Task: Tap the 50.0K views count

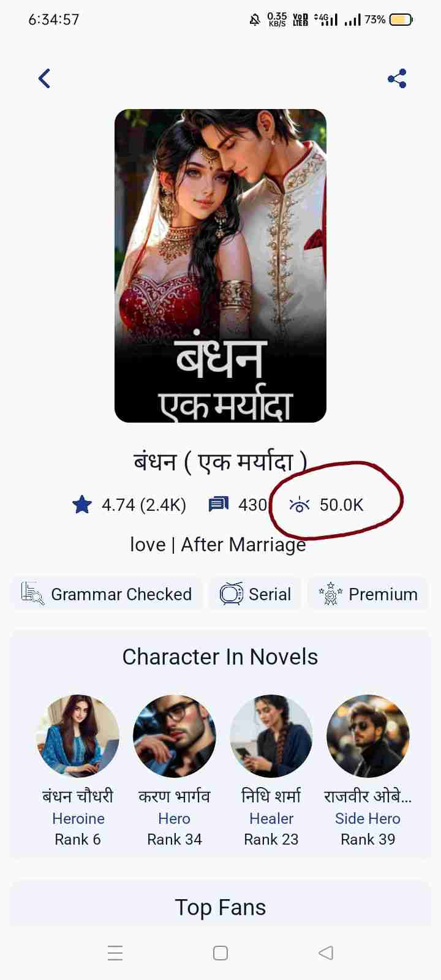Action: click(342, 505)
